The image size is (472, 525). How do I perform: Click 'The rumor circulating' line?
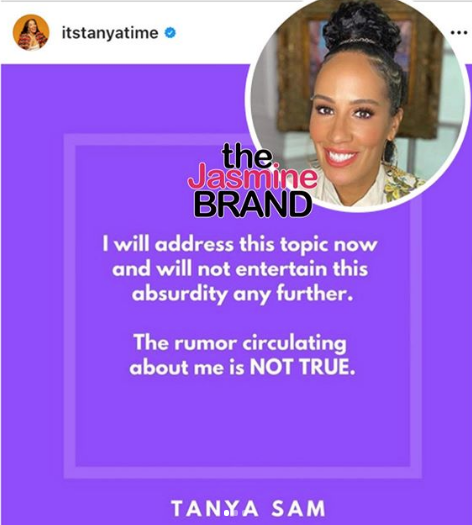pos(240,343)
